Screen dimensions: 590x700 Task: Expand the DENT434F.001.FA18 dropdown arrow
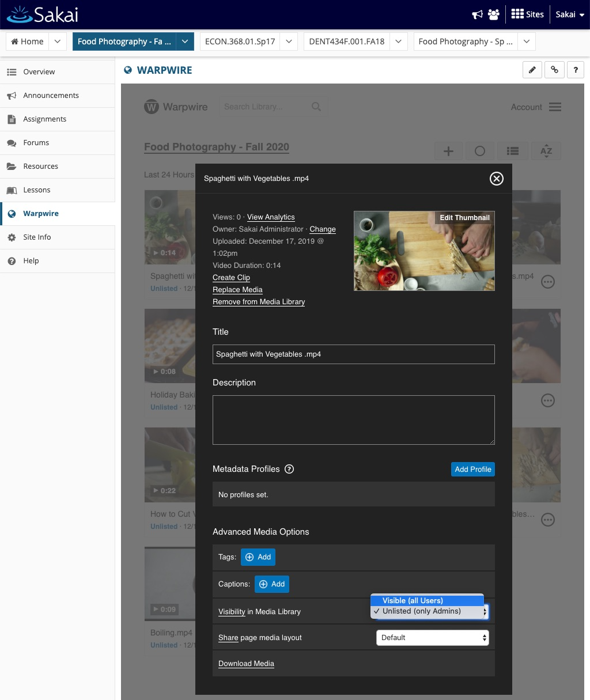[x=399, y=41]
